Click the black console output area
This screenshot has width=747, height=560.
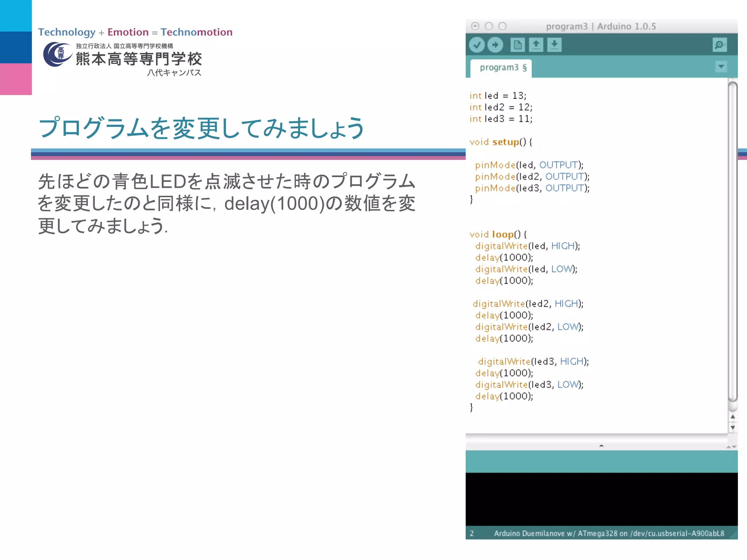[x=601, y=499]
